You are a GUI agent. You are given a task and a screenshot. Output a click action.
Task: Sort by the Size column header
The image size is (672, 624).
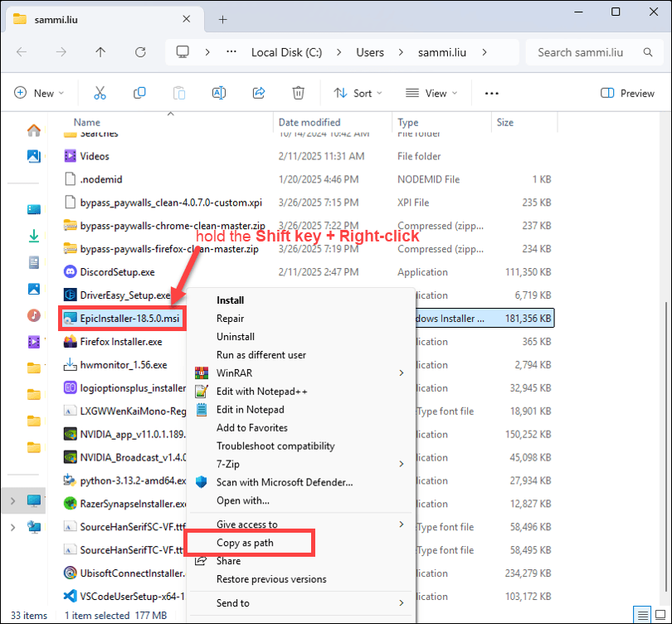pyautogui.click(x=505, y=122)
